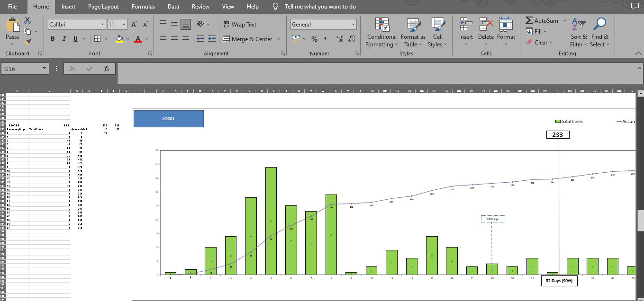Click the Format cells icon
Image resolution: width=644 pixels, height=301 pixels.
506,24
